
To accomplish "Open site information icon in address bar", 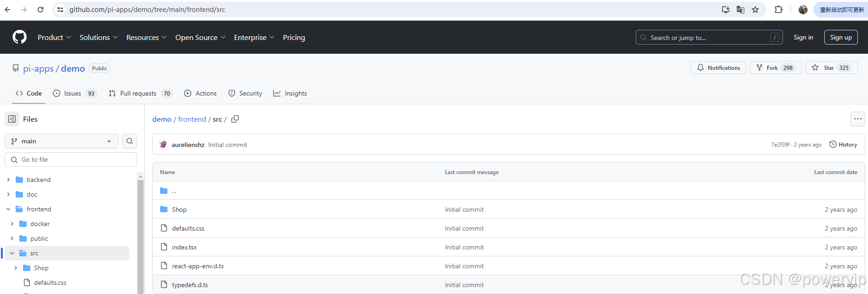I will (x=60, y=9).
